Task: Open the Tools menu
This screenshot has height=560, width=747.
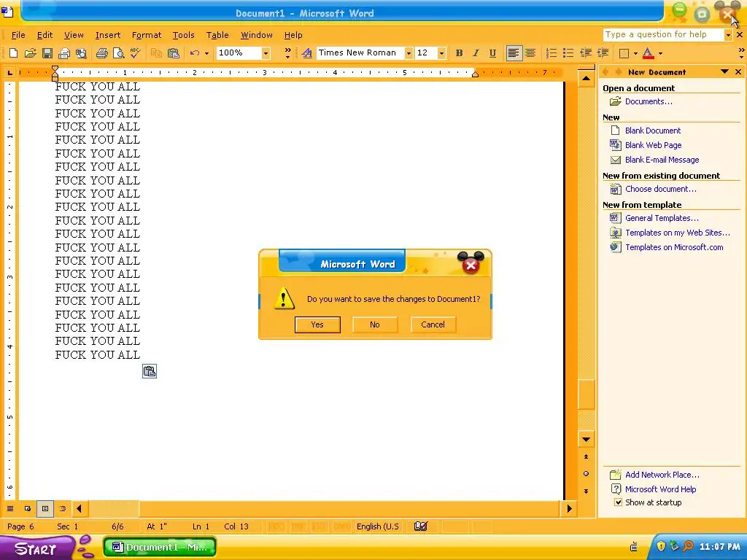Action: pos(183,35)
